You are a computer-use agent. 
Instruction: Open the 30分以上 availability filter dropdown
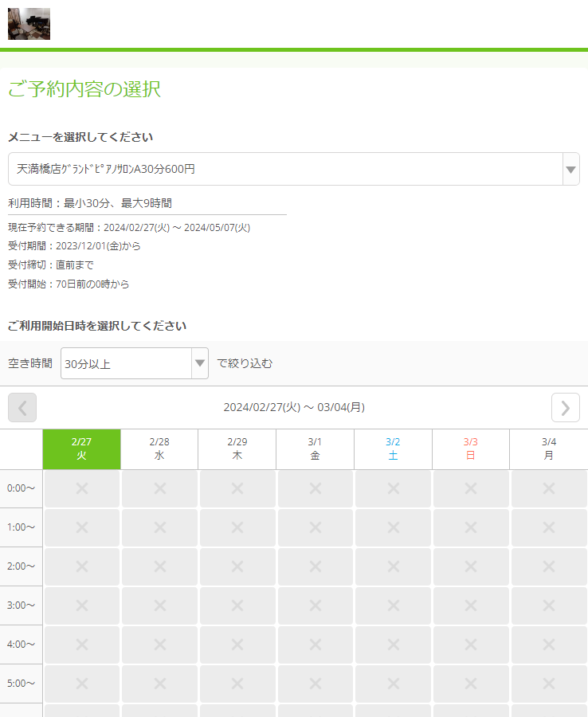134,363
